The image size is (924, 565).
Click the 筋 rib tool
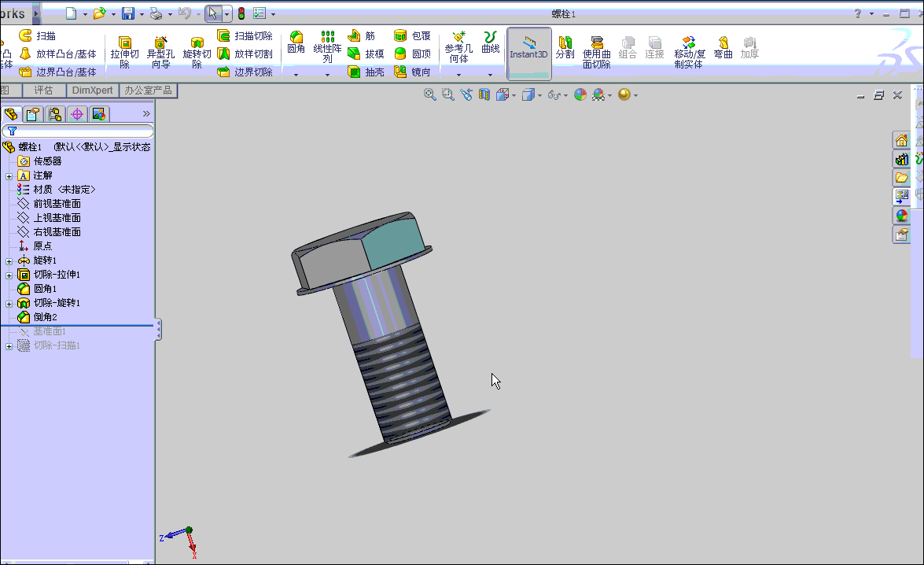coord(361,36)
